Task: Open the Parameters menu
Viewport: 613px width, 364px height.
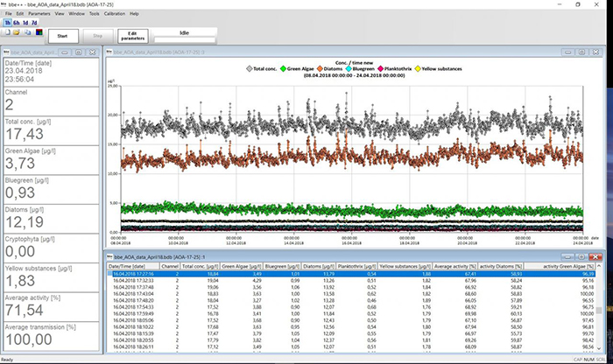Action: pos(39,14)
